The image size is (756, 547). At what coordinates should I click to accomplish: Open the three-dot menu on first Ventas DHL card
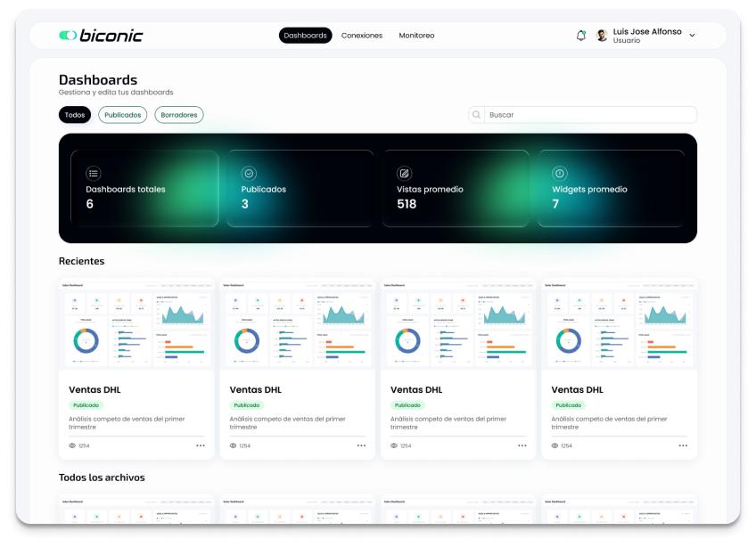(x=200, y=445)
